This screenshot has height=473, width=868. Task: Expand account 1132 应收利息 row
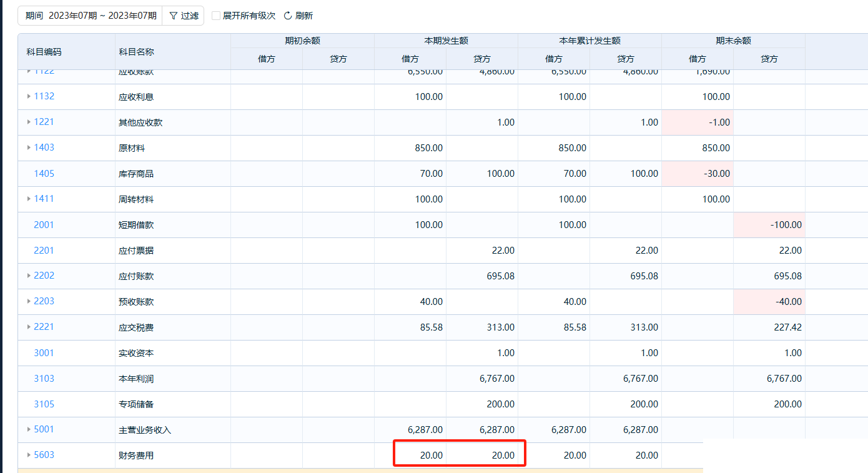(x=29, y=96)
